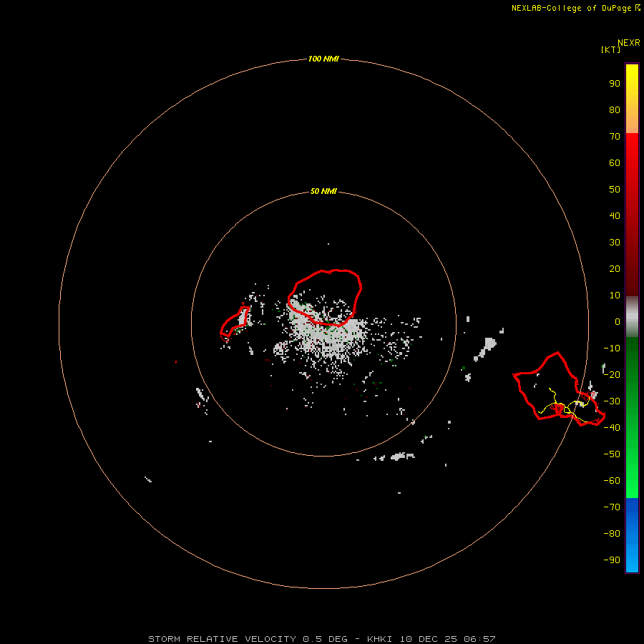Click the Storm Relative Velocity caption text

(x=321, y=639)
